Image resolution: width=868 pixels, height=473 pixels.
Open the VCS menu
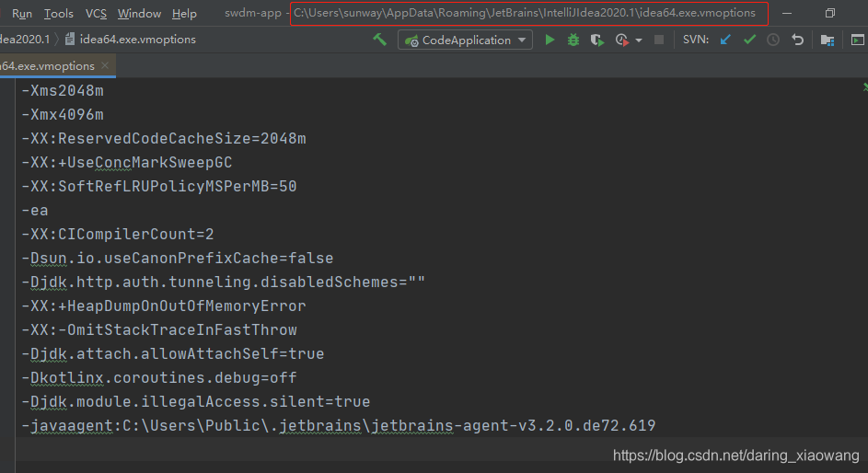tap(97, 13)
